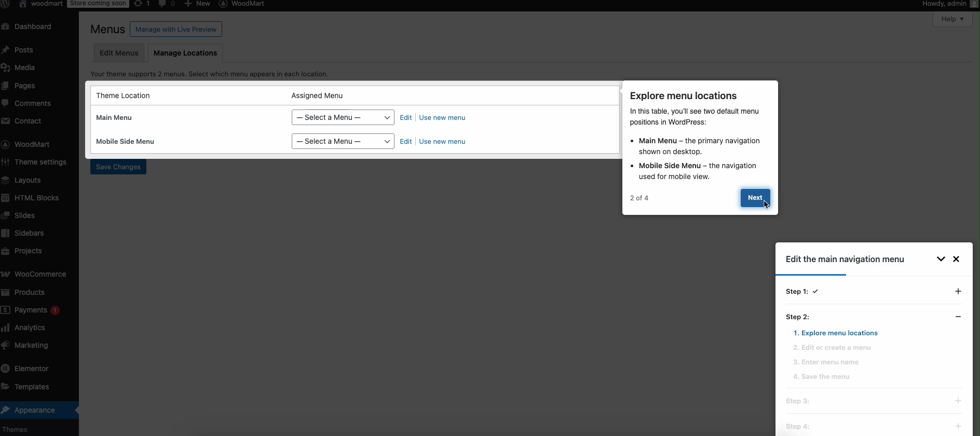Viewport: 980px width, 436px height.
Task: Click the Elementor icon in sidebar
Action: pos(6,369)
